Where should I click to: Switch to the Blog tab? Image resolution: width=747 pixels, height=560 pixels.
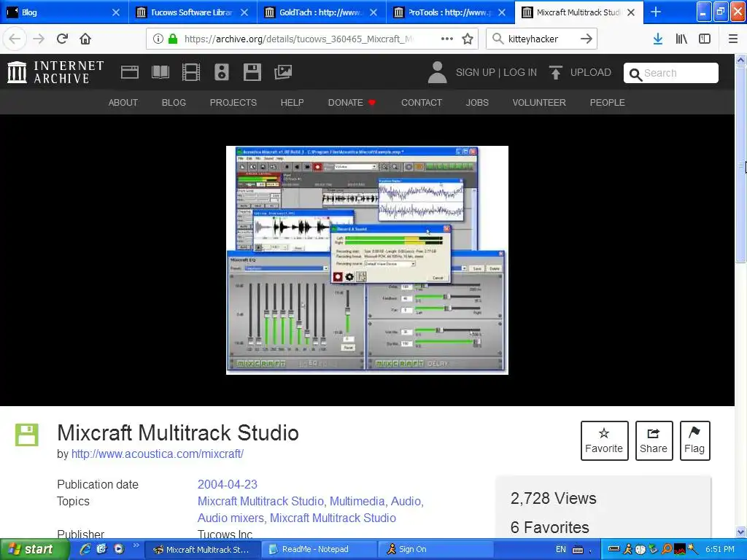point(64,12)
